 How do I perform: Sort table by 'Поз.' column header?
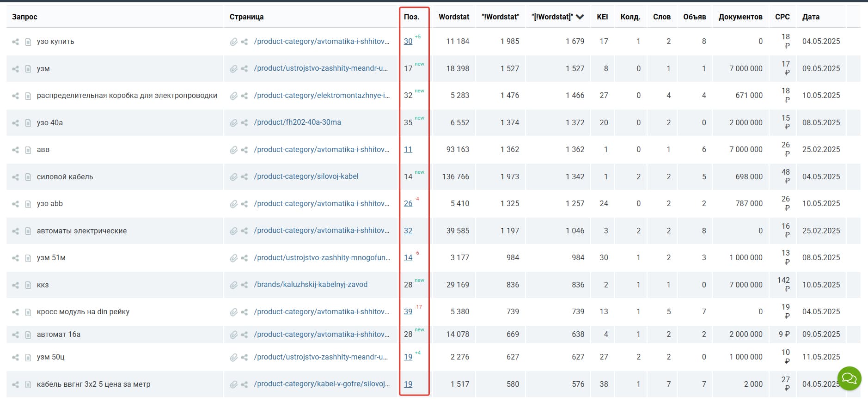pos(411,17)
